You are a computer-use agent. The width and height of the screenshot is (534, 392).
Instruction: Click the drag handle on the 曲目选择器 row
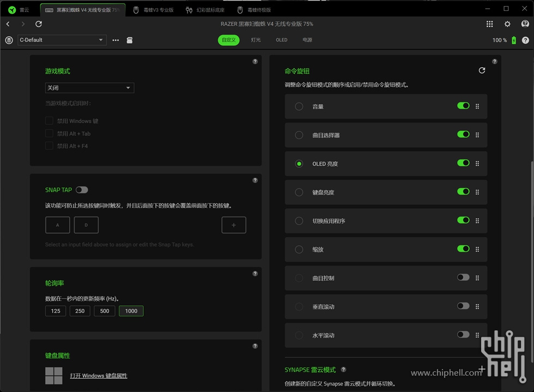point(477,135)
